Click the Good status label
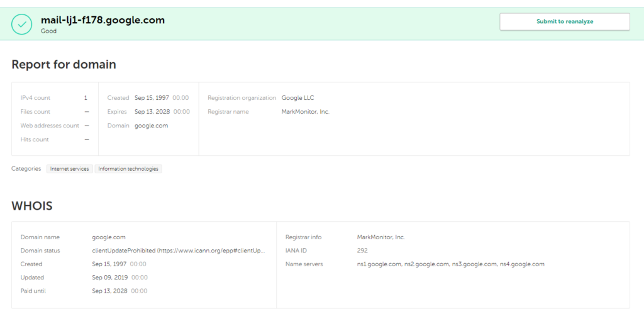The width and height of the screenshot is (644, 319). 48,31
